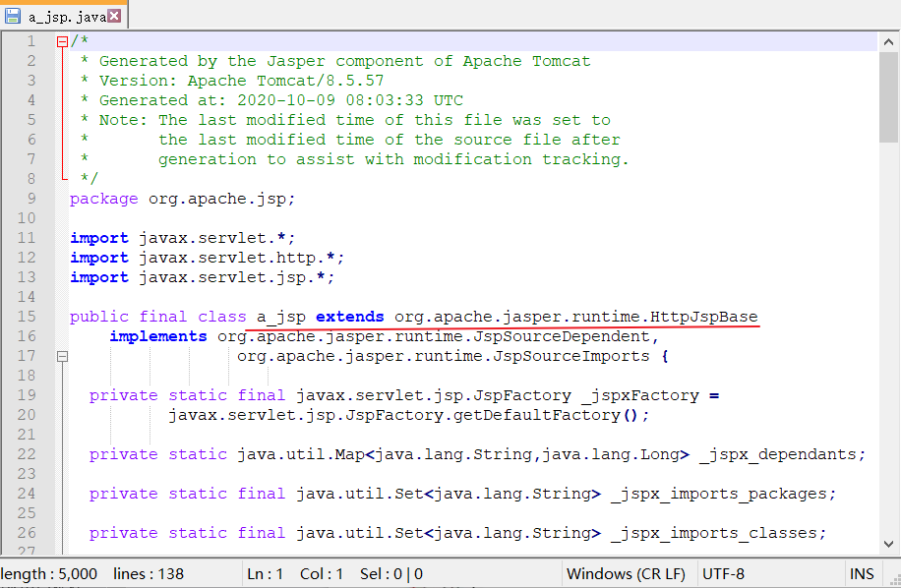
Task: Click the vertical scrollbar up arrow
Action: (888, 42)
